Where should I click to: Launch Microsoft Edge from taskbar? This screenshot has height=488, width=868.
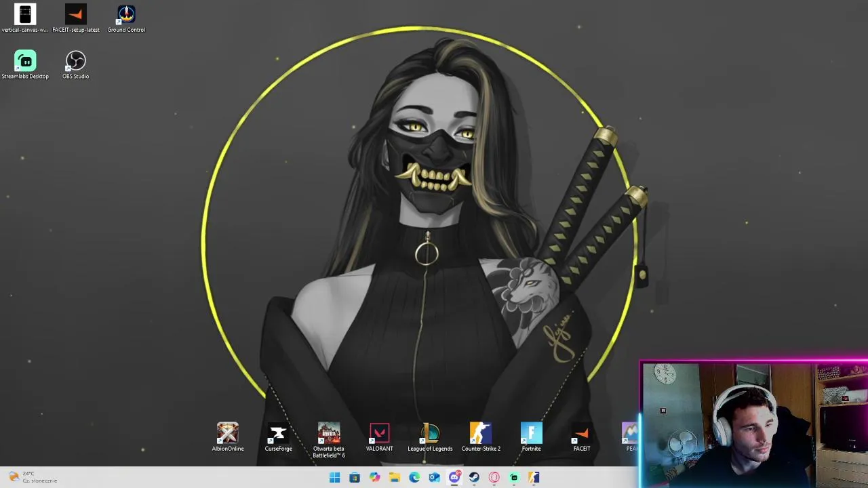(414, 478)
